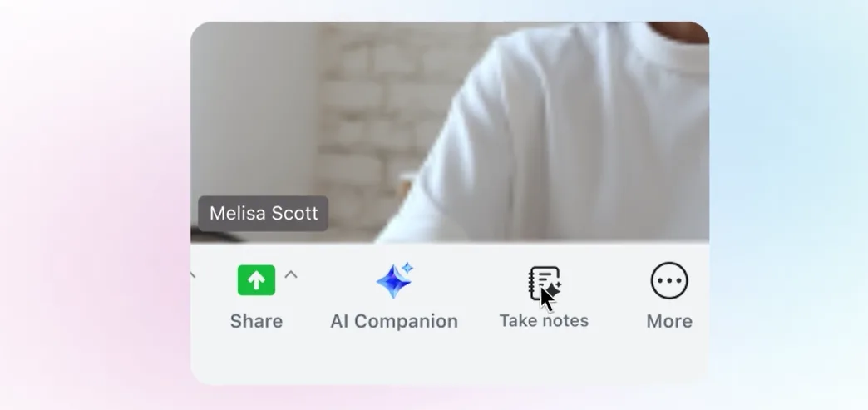868x410 pixels.
Task: Open the More menu label
Action: (669, 321)
